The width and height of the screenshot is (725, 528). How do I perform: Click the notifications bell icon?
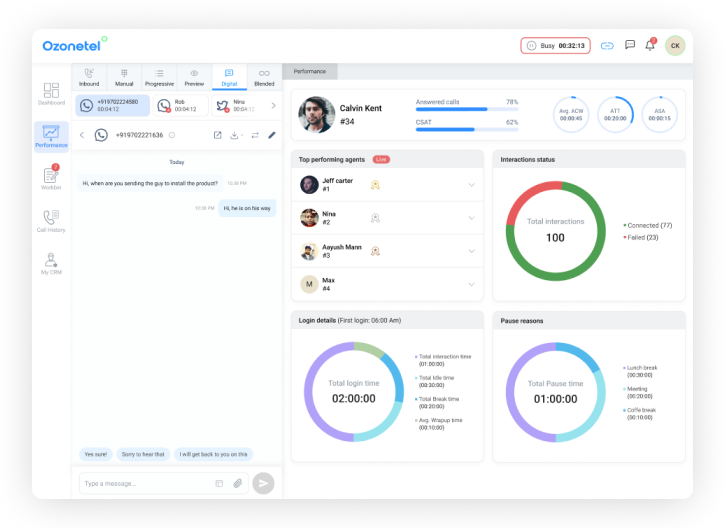(650, 45)
